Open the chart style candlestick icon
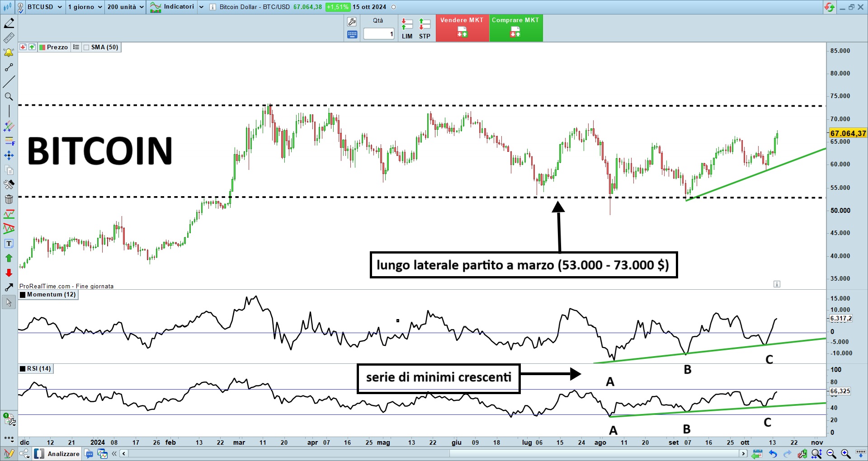The image size is (868, 461). pos(8,7)
